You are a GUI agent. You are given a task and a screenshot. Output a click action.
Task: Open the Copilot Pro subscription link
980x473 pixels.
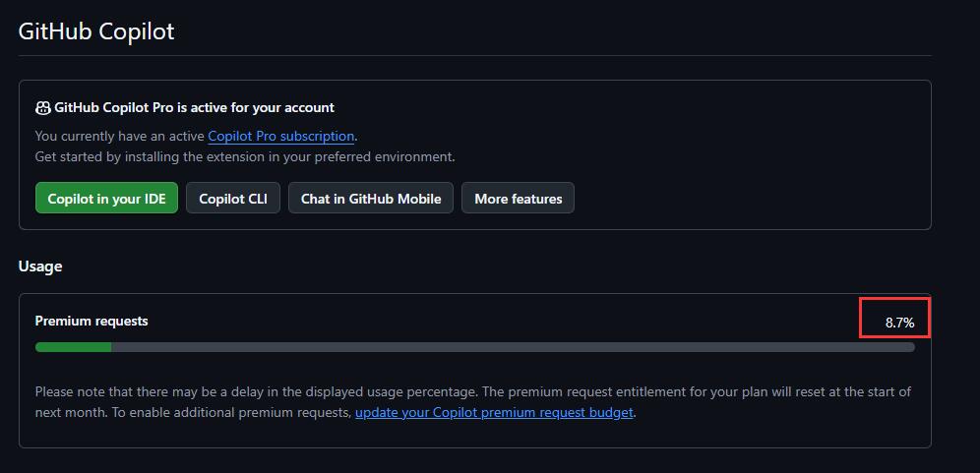pyautogui.click(x=281, y=136)
